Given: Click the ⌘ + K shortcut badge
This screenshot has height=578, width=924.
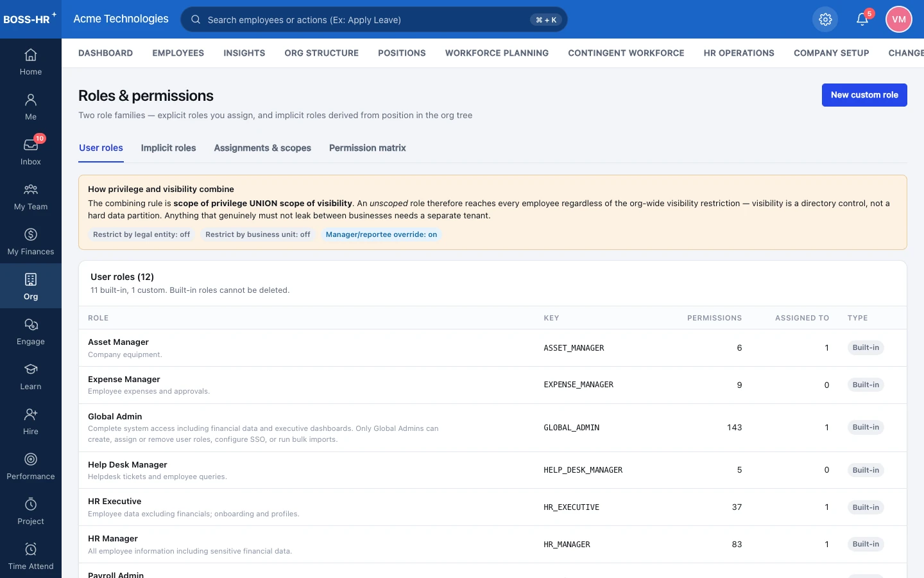Looking at the screenshot, I should (x=546, y=20).
